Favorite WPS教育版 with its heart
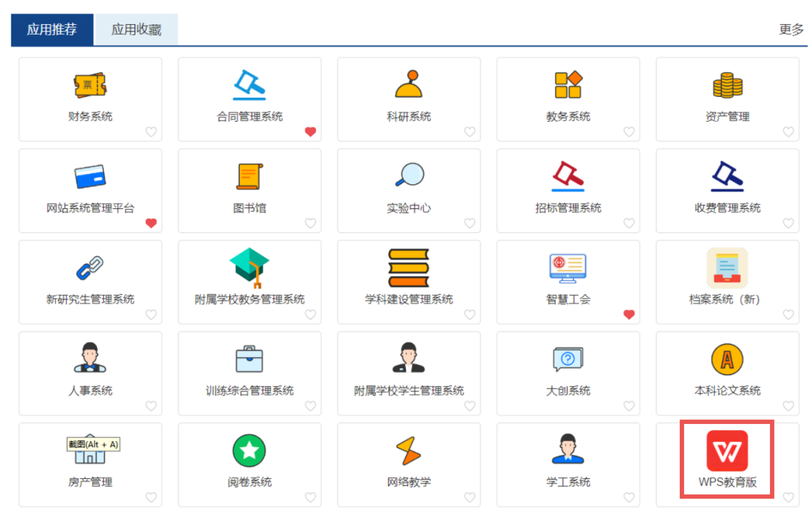 tap(789, 497)
